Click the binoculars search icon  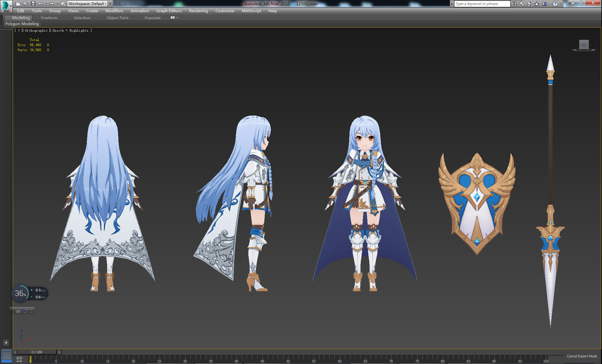514,4
